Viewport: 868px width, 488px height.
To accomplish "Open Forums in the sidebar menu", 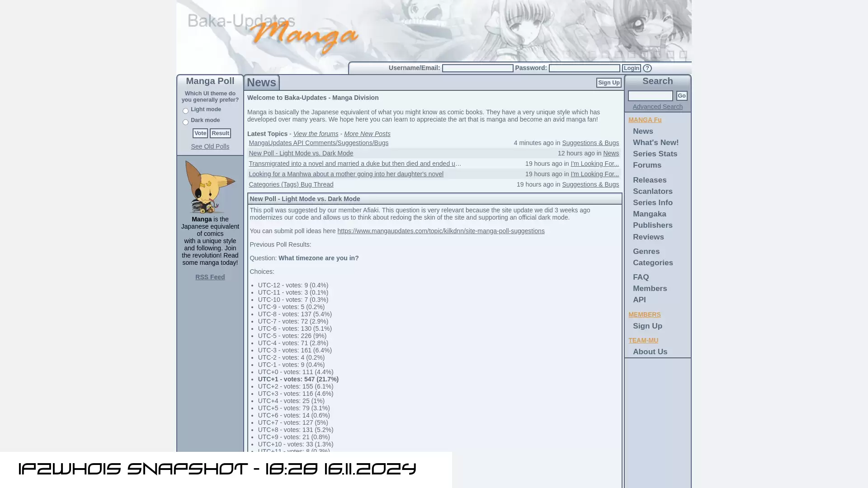I will coord(647,165).
